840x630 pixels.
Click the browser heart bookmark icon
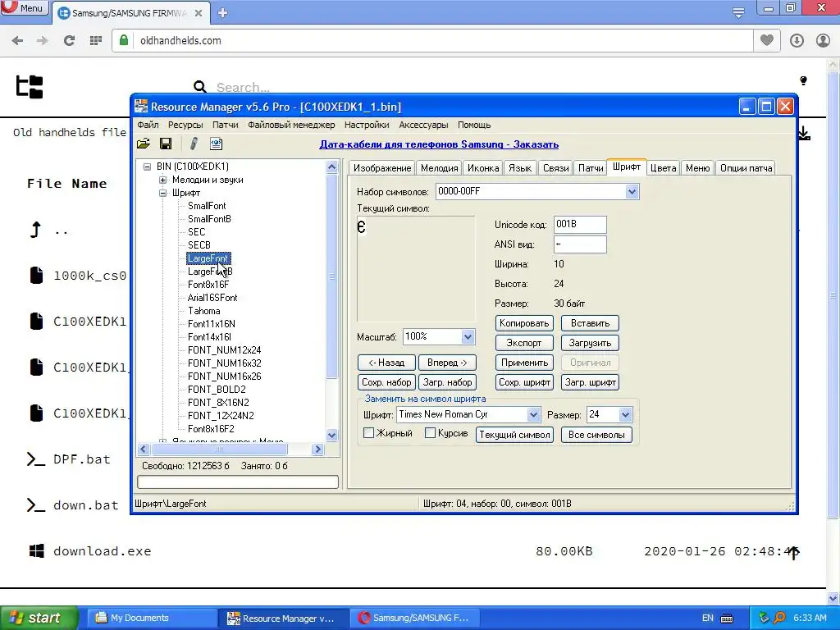click(x=767, y=40)
